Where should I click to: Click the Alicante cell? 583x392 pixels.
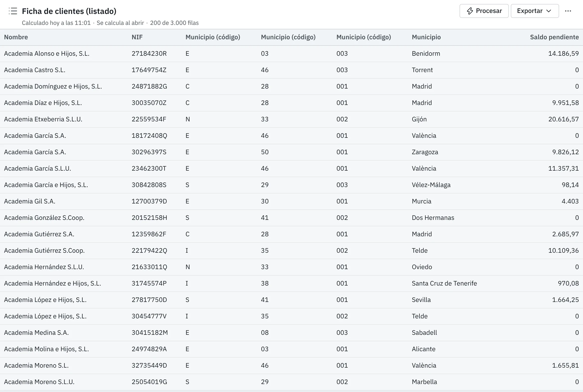(x=424, y=349)
